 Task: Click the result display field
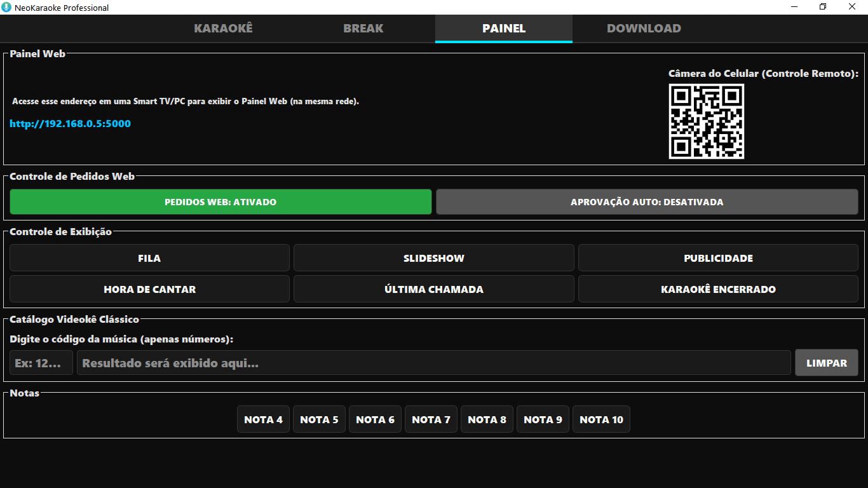coord(434,362)
